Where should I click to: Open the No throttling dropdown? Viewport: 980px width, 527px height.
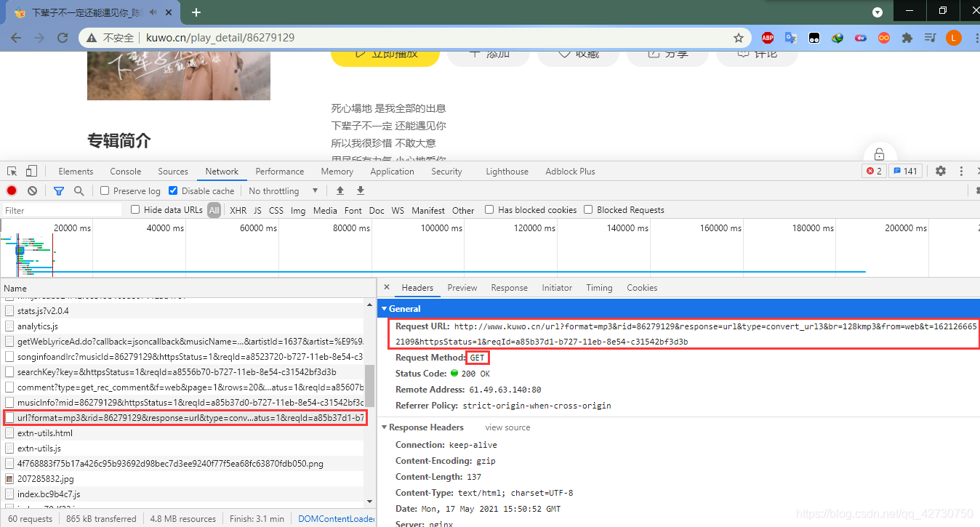point(284,190)
